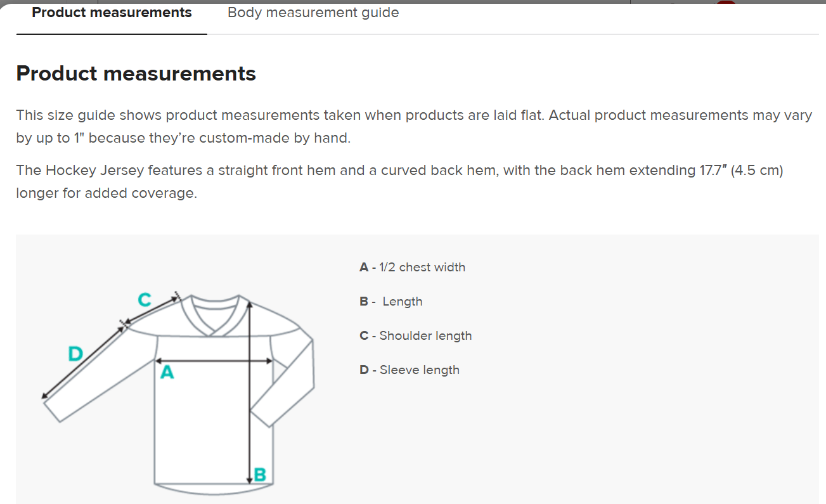
Task: Click the paragraph mentioning the Hockey Jersey hem
Action: [x=399, y=181]
